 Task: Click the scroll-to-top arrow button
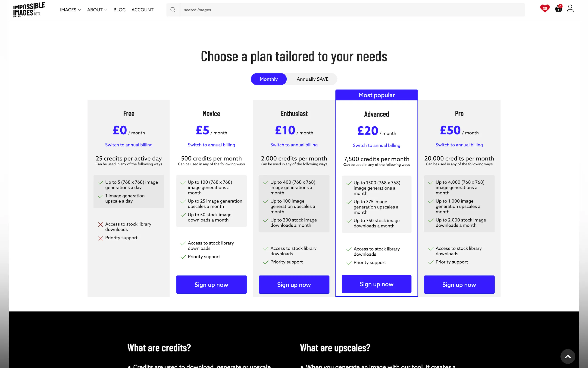[x=568, y=357]
